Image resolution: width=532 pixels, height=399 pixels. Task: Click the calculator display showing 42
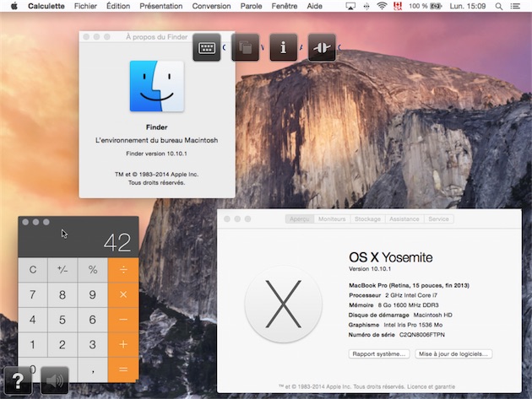click(117, 242)
